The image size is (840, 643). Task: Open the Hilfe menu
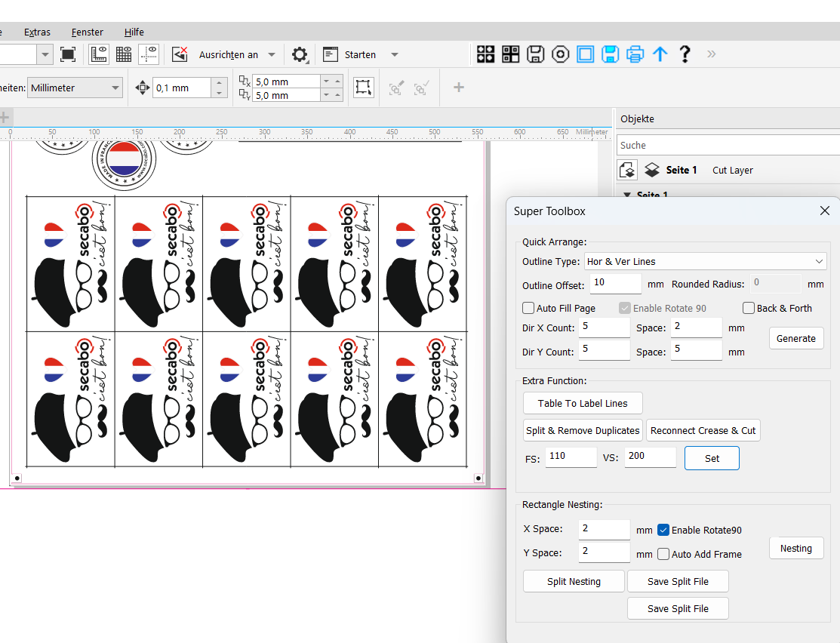[134, 32]
